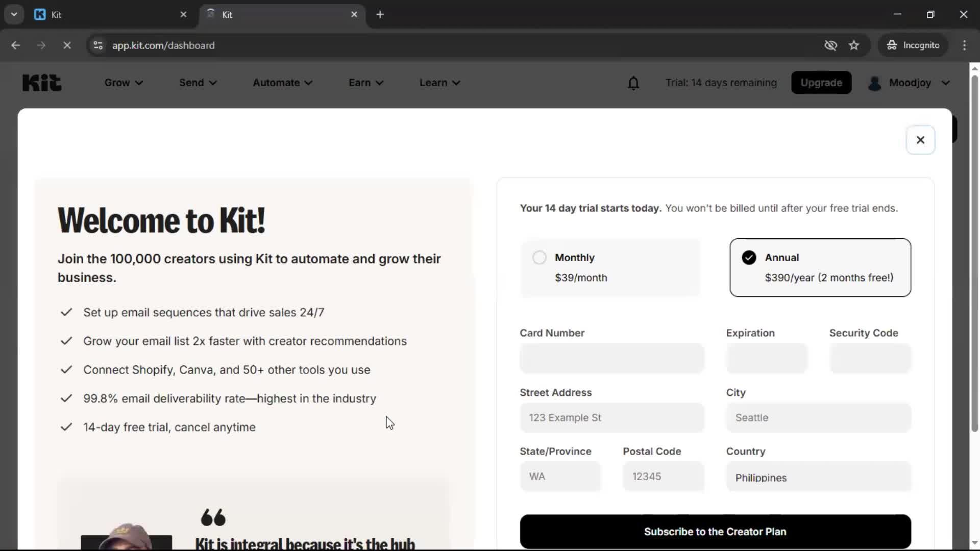Open a new browser tab with the plus icon
The height and width of the screenshot is (551, 980).
point(380,14)
